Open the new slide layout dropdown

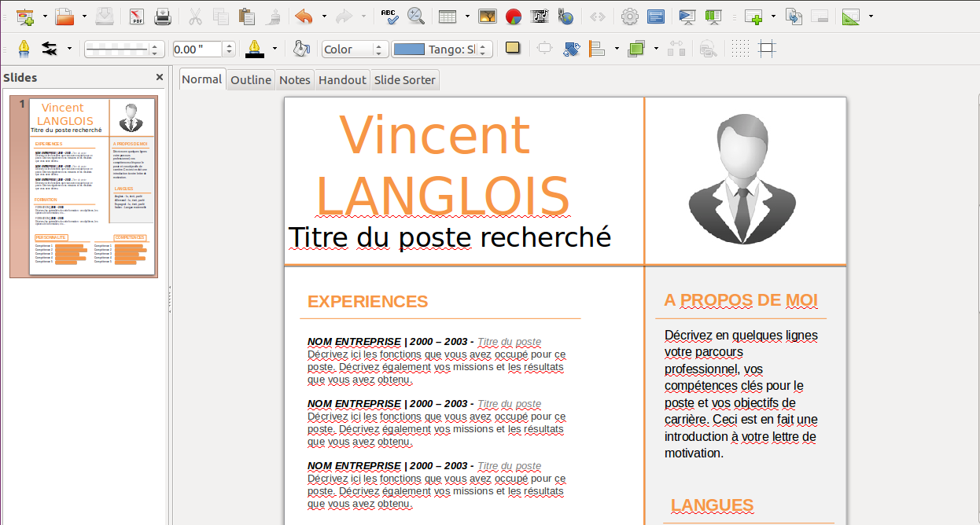pos(773,17)
